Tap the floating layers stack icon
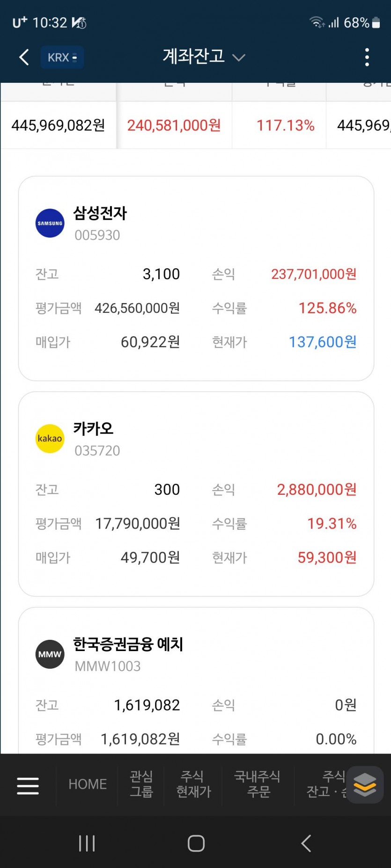The image size is (391, 868). [x=365, y=784]
